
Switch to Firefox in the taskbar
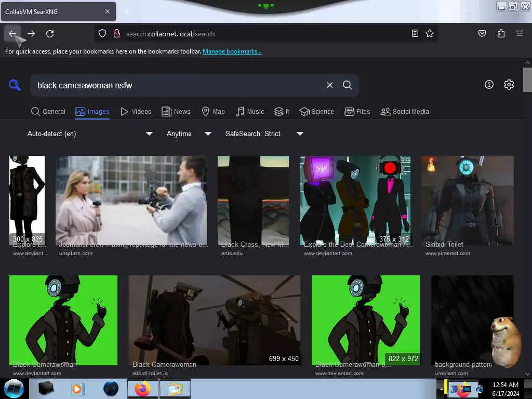pos(143,389)
